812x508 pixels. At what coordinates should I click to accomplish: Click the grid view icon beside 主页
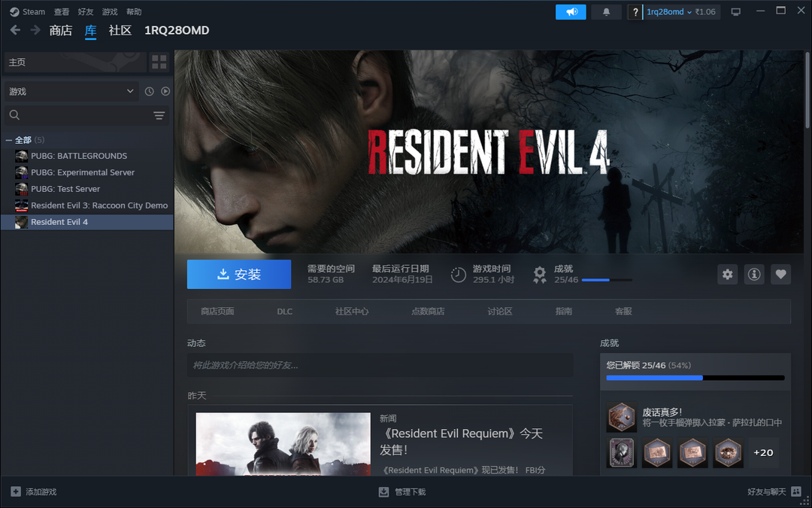click(x=159, y=62)
